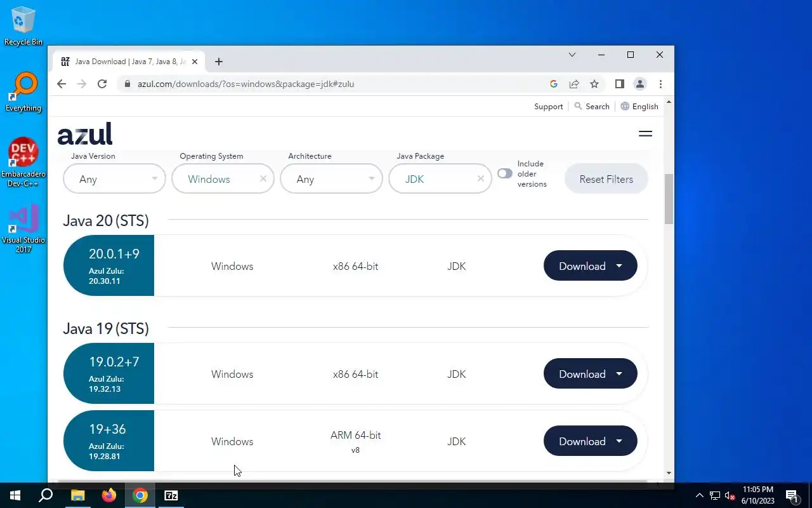Open the hamburger site menu
This screenshot has height=508, width=812.
645,133
